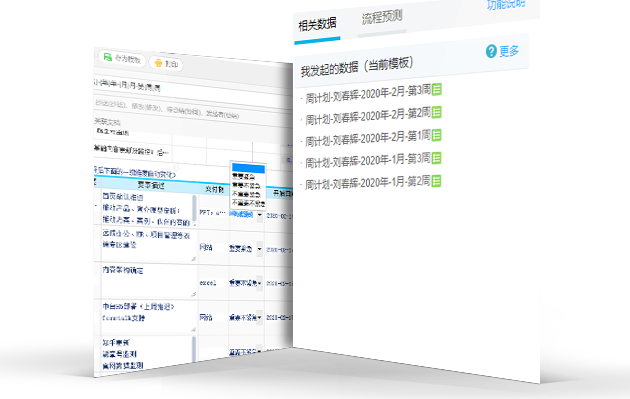Open list icon for 2020年-2月-第2周 plan
Screen dimensions: 630x399
click(437, 112)
